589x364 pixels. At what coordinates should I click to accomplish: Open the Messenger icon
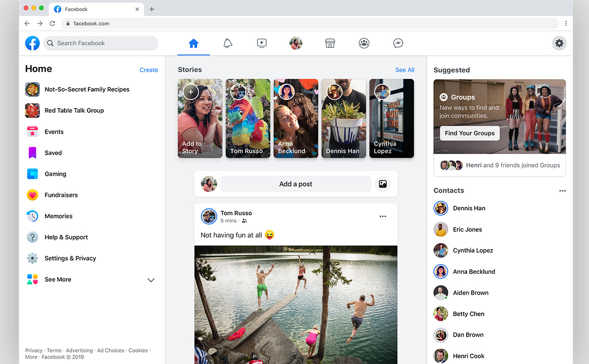click(x=398, y=43)
